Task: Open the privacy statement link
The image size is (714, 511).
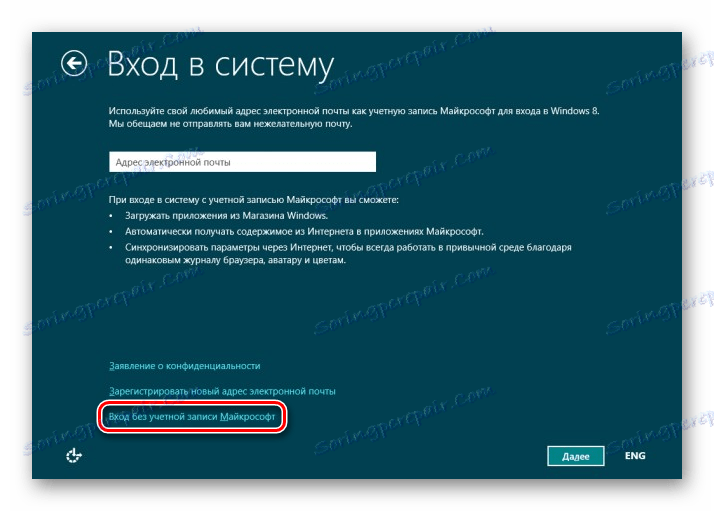Action: (x=184, y=366)
